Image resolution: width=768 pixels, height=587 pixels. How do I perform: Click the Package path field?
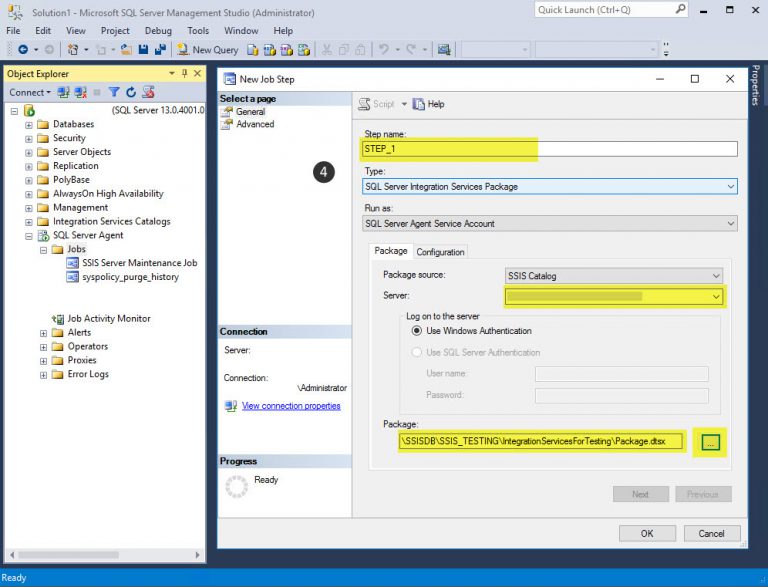pyautogui.click(x=541, y=441)
